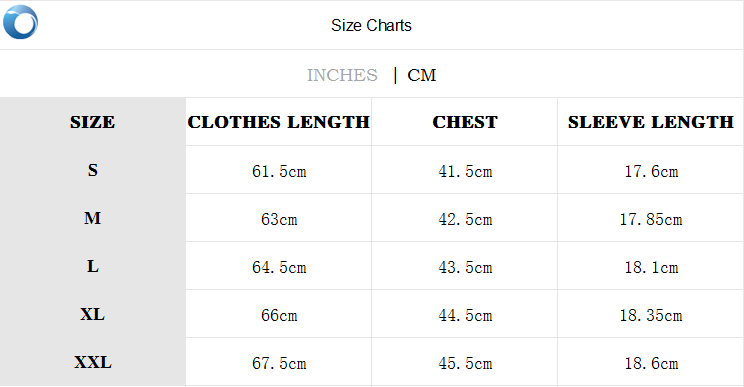Select the S size row label
Image resolution: width=744 pixels, height=387 pixels.
pos(93,170)
